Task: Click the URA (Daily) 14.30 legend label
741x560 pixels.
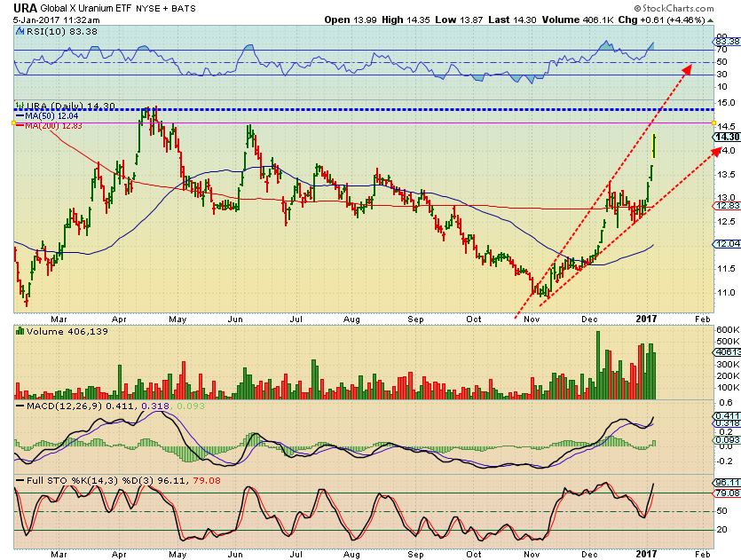Action: pyautogui.click(x=70, y=106)
